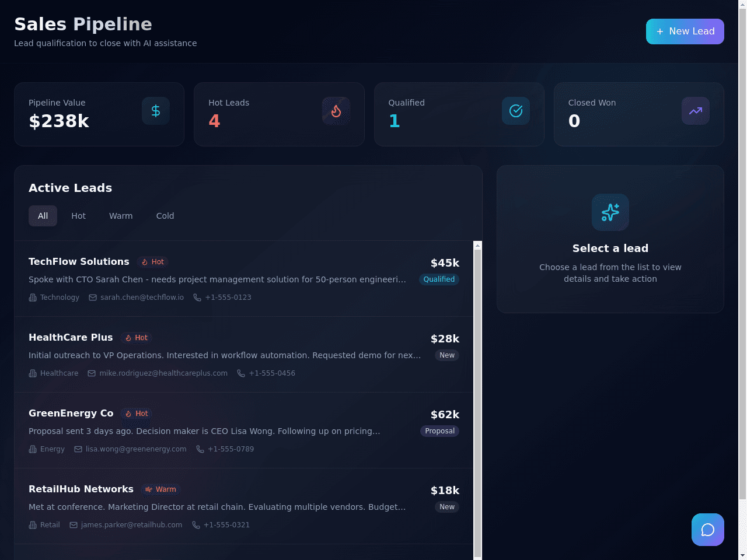
Task: Click the GreenEnergy note about Proposal sent
Action: (204, 431)
